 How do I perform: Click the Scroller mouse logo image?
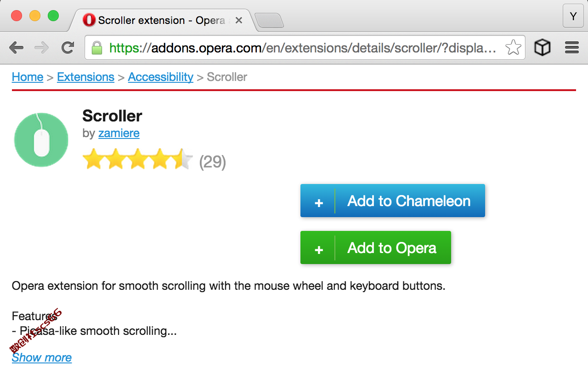coord(41,139)
